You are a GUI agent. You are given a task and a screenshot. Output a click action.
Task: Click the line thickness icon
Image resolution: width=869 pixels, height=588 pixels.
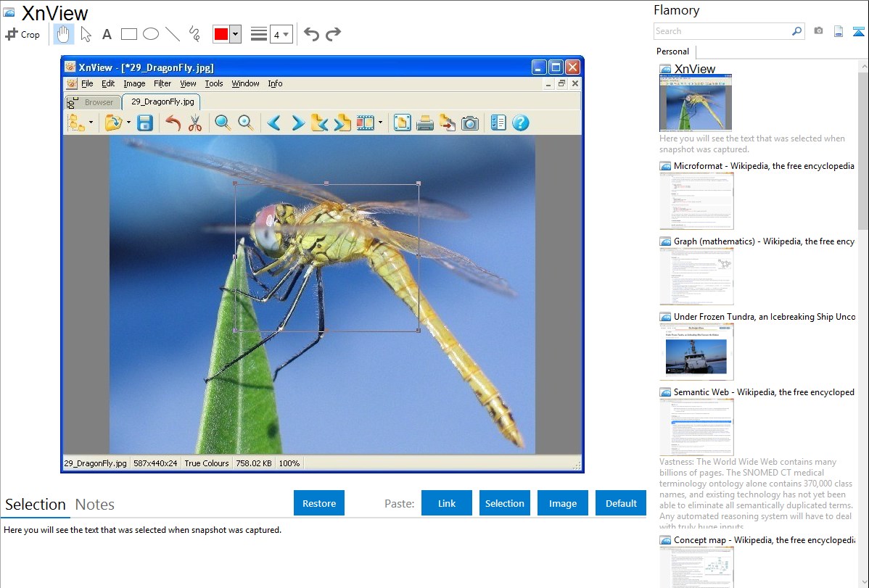tap(259, 34)
